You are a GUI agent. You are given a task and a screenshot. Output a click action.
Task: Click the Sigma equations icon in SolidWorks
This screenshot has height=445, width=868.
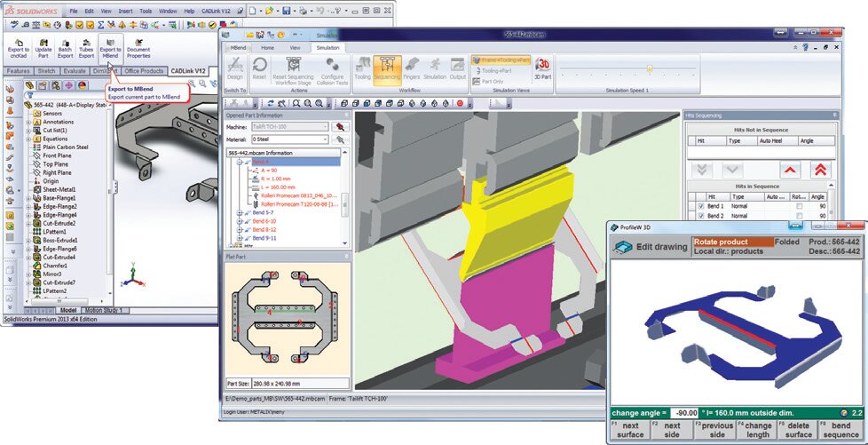101,24
